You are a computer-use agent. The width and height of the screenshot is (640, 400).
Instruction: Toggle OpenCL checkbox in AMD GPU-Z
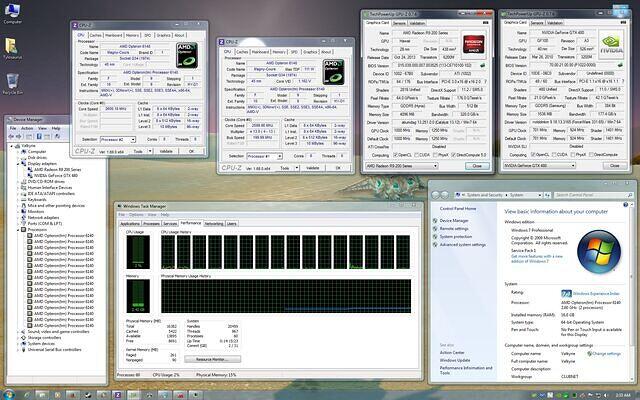pyautogui.click(x=395, y=155)
